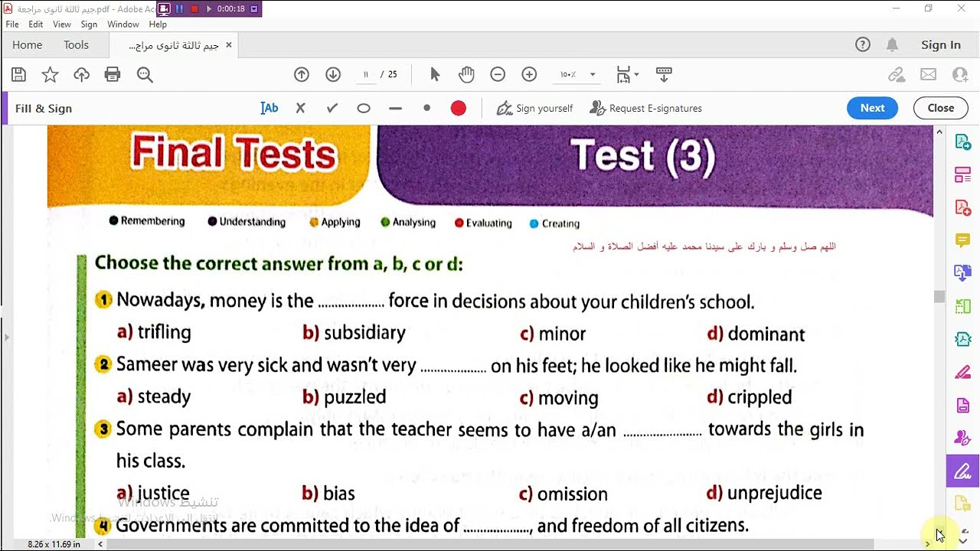Select the checkmark fill tool
This screenshot has width=980, height=551.
[332, 108]
